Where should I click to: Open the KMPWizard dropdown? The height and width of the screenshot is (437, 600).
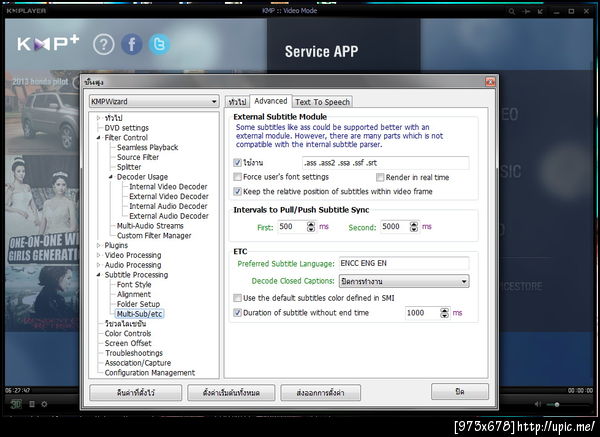click(x=154, y=101)
